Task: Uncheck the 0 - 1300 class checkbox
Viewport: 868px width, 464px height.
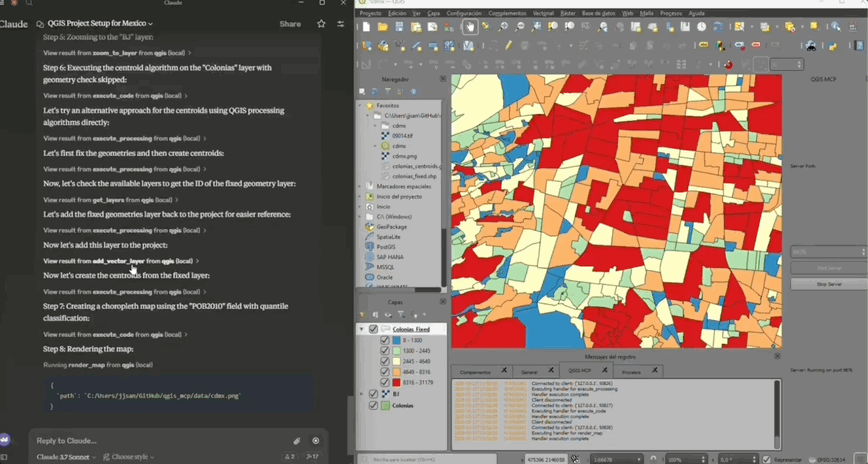Action: pos(385,340)
